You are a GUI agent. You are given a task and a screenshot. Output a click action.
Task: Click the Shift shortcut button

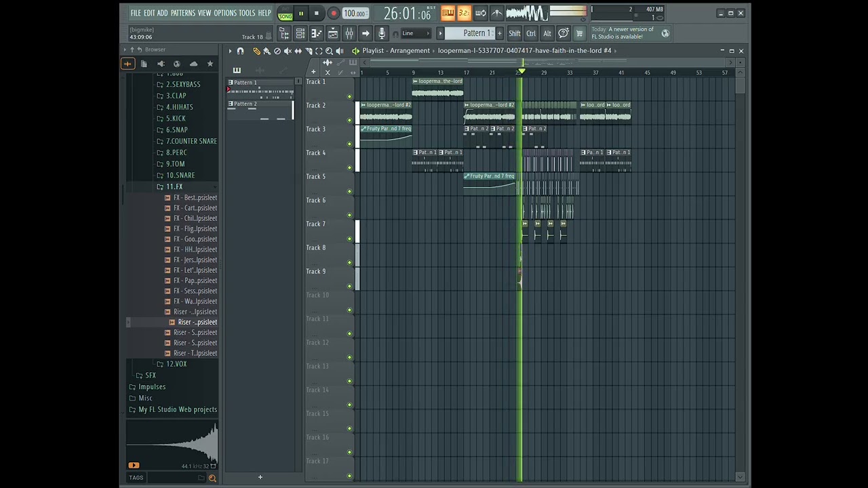515,33
